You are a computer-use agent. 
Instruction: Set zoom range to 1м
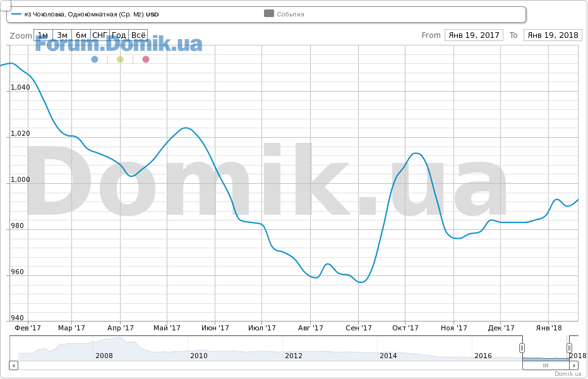coord(43,35)
